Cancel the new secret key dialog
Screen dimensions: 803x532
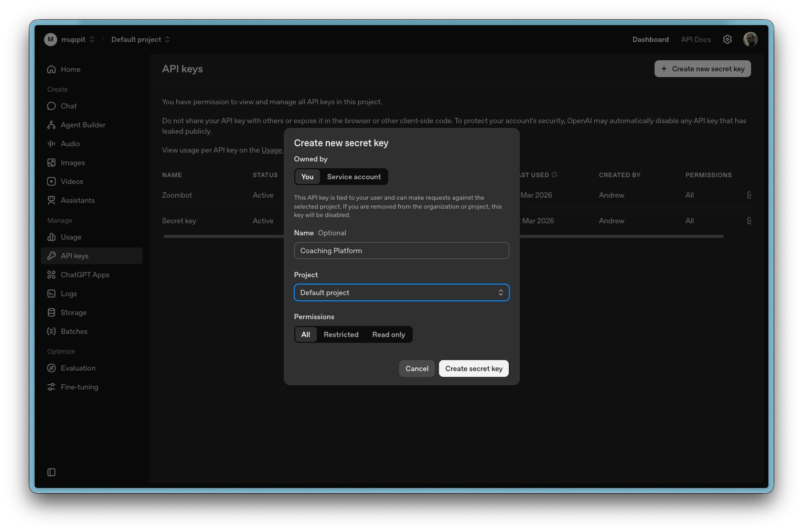point(416,368)
